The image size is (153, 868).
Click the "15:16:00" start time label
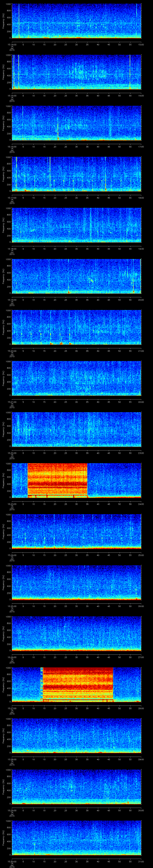(12, 147)
